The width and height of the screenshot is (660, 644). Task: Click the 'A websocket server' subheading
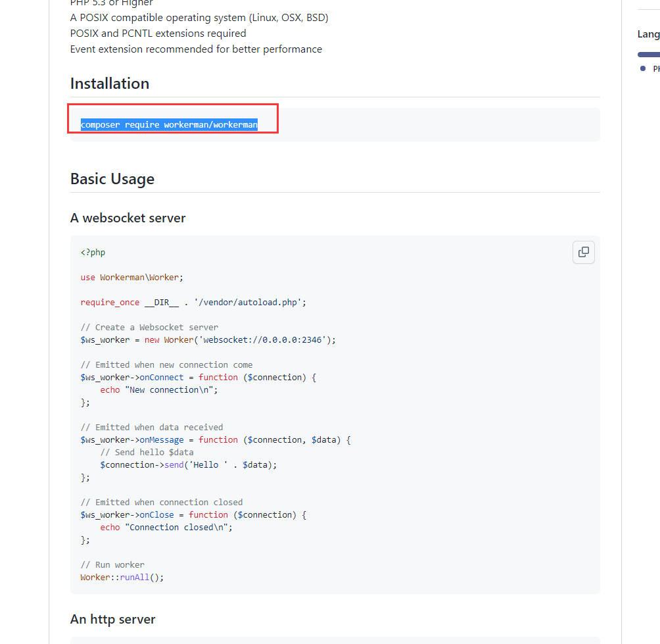[128, 218]
